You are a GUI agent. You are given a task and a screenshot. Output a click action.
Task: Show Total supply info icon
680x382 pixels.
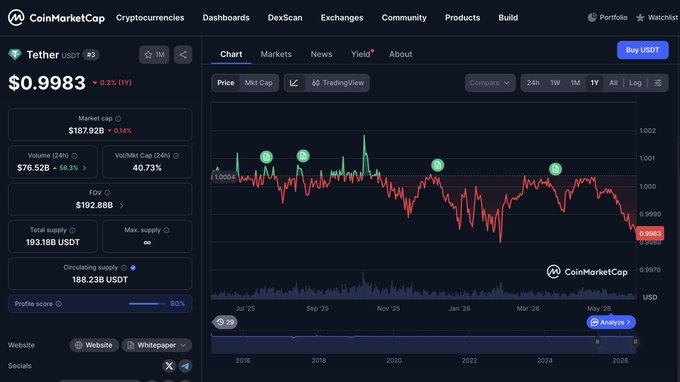point(72,230)
